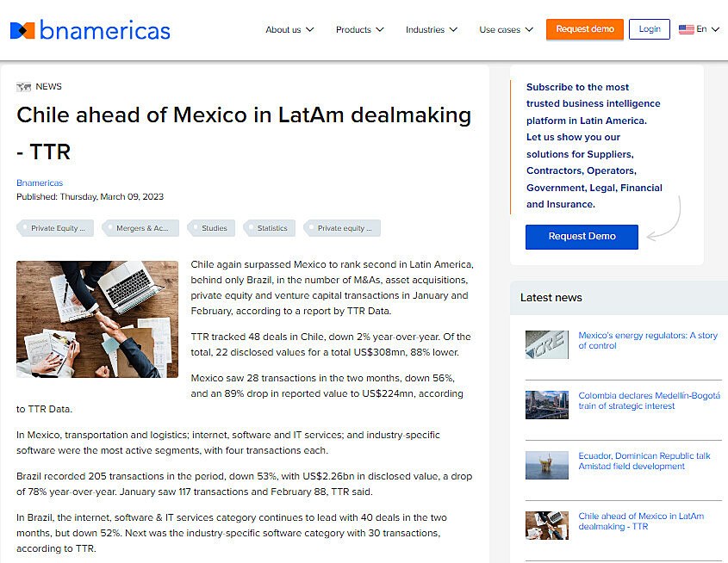Open sidebar Chile ahead of Mexico link
This screenshot has height=563, width=728.
coord(641,522)
